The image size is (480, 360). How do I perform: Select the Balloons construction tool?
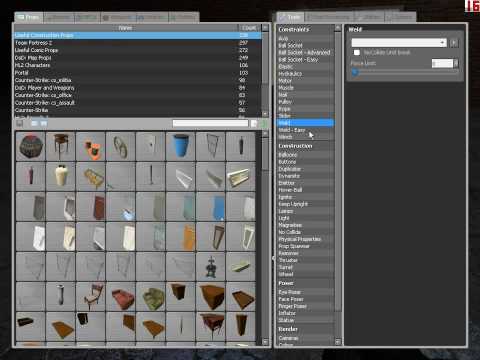(x=305, y=155)
